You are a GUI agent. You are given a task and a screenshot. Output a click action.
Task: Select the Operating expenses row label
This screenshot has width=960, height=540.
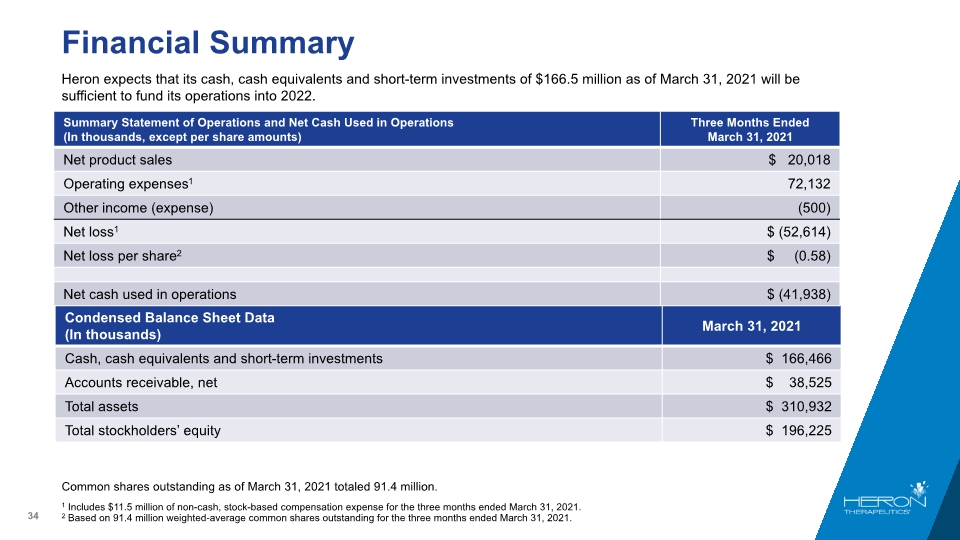(128, 184)
